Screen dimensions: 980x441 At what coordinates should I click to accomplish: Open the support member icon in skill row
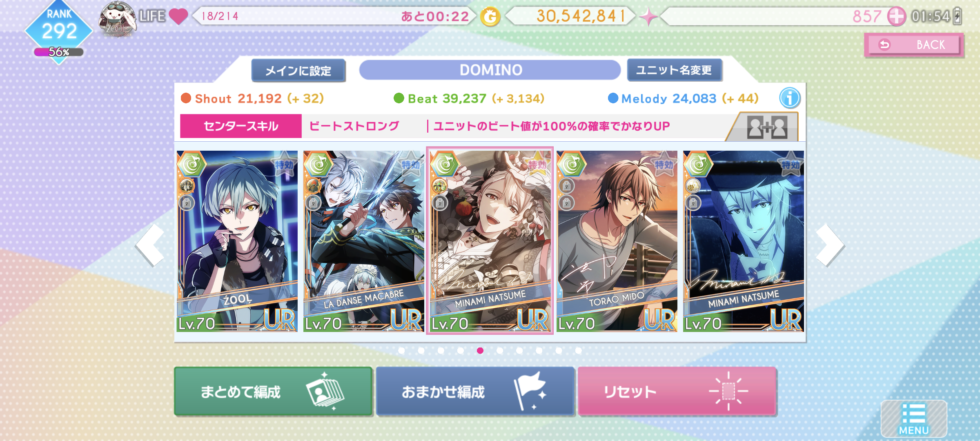tap(767, 127)
